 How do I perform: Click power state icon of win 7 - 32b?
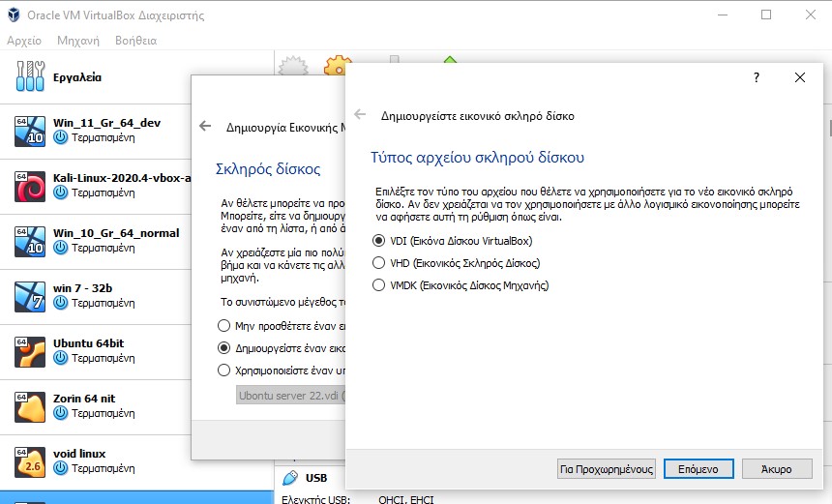[x=61, y=304]
